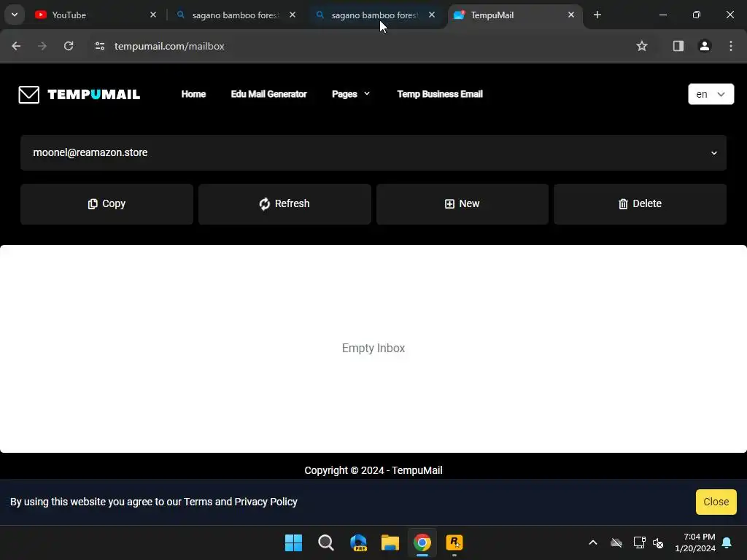The image size is (747, 560).
Task: Show hidden system tray icons
Action: tap(593, 542)
